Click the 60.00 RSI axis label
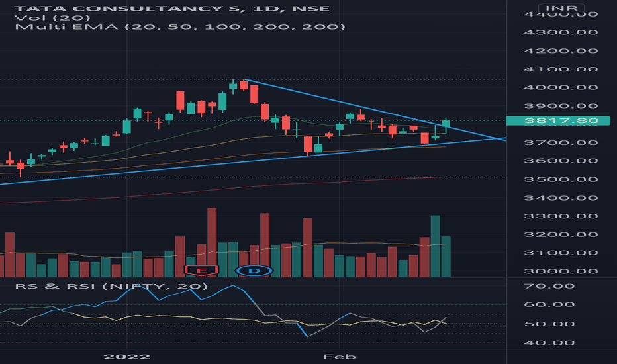The image size is (617, 364). coord(549,304)
